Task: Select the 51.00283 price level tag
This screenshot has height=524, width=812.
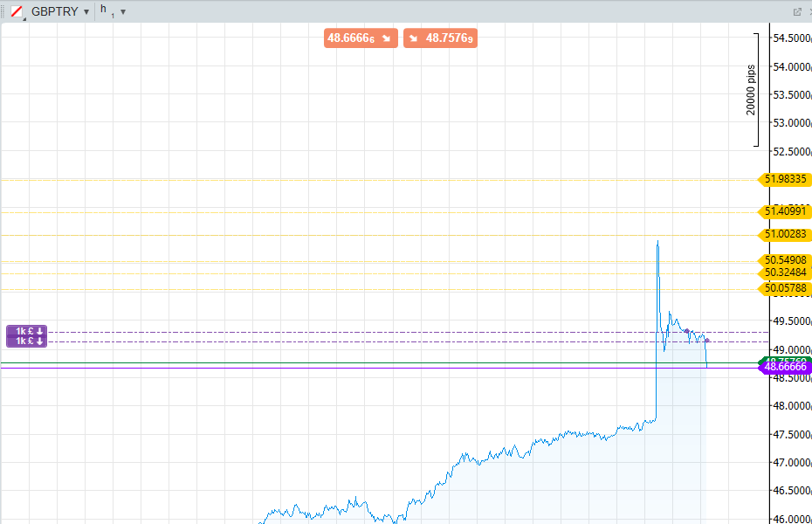Action: 785,234
